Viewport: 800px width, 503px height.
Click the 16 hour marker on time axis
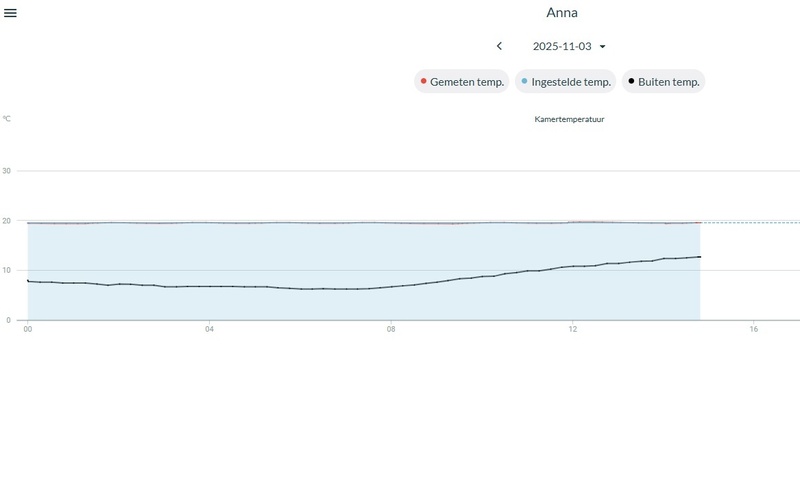[x=754, y=329]
